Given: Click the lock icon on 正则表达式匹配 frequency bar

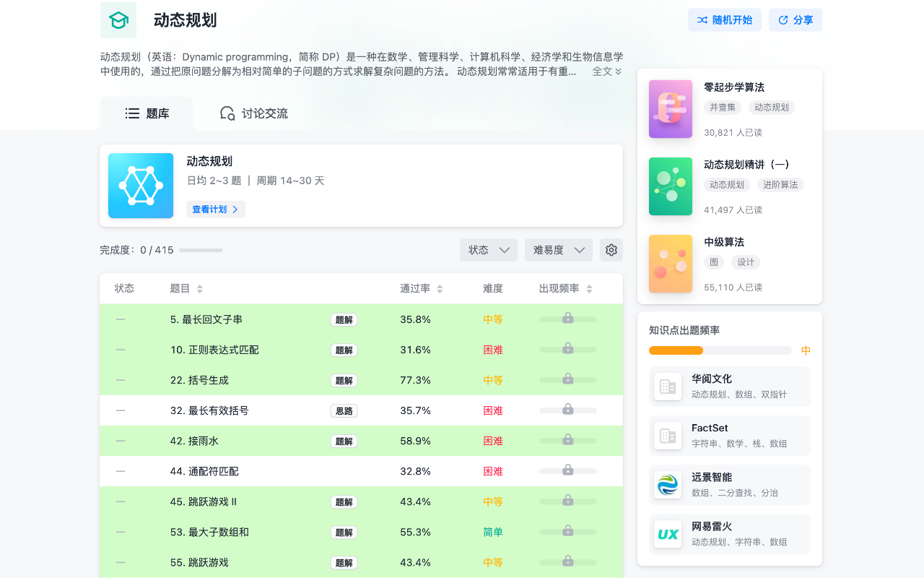Looking at the screenshot, I should (567, 350).
